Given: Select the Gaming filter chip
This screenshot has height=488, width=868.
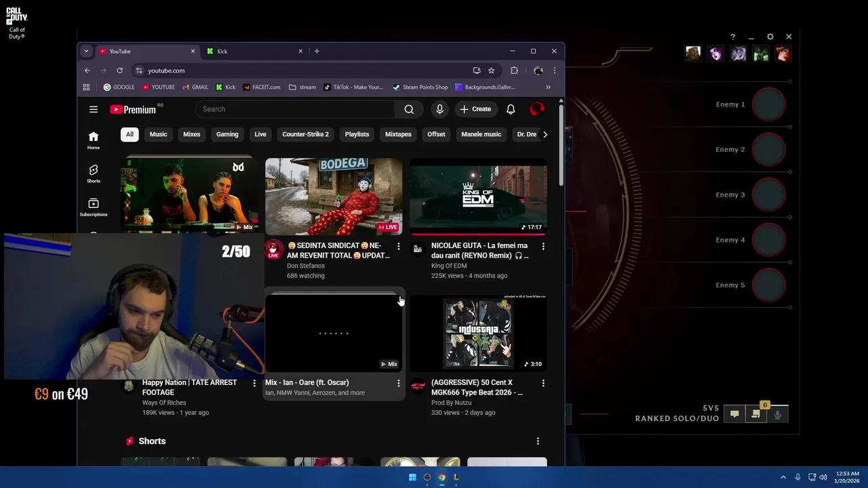Looking at the screenshot, I should click(227, 134).
